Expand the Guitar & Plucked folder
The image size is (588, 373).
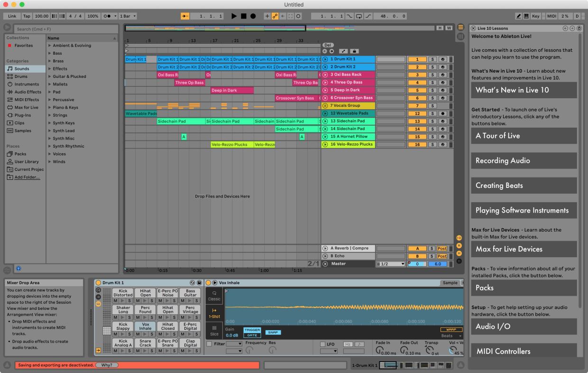(49, 76)
